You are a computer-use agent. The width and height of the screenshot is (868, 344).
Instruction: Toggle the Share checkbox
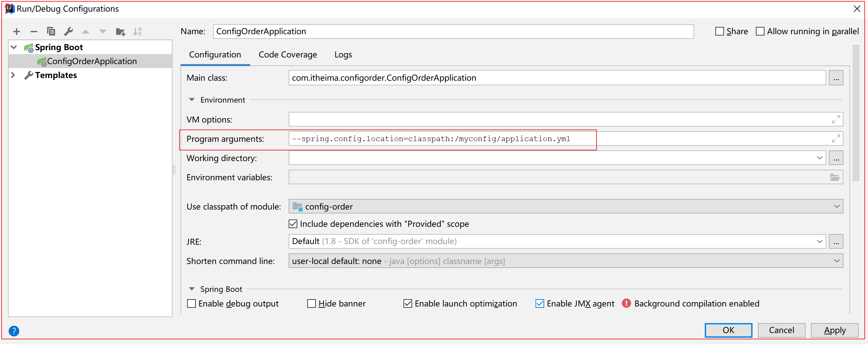tap(719, 31)
